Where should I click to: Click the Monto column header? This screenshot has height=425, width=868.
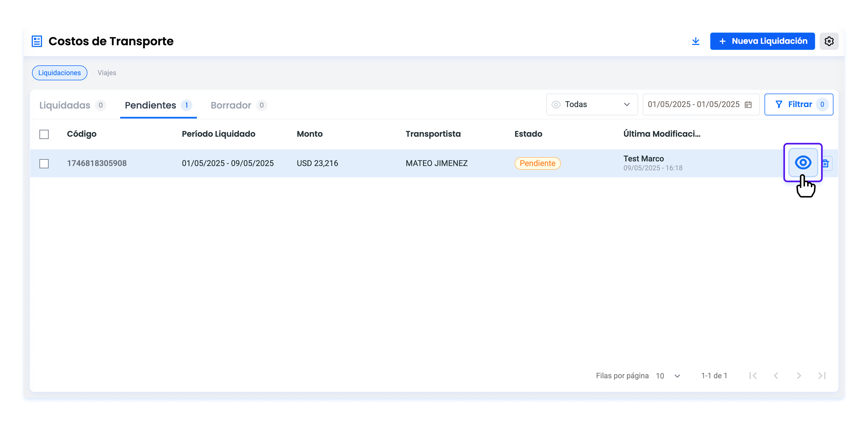[x=310, y=134]
